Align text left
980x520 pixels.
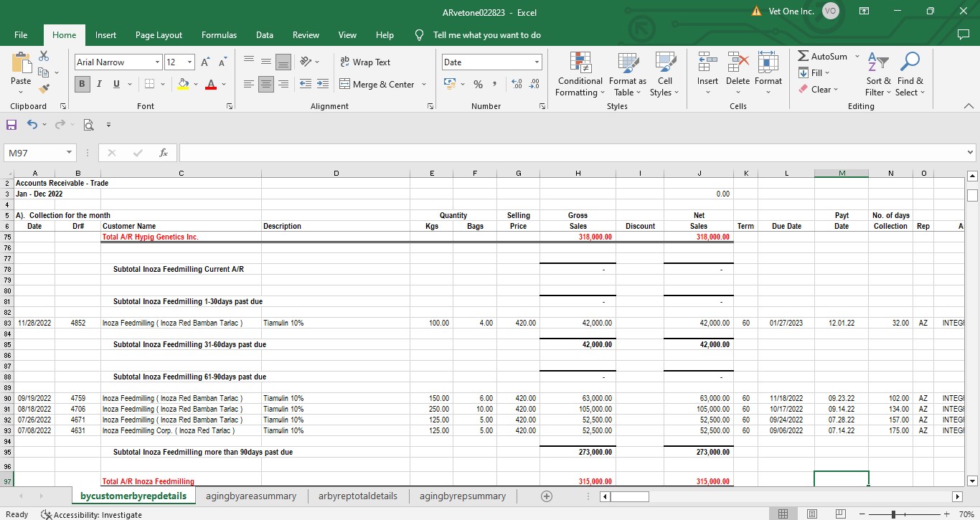point(249,84)
